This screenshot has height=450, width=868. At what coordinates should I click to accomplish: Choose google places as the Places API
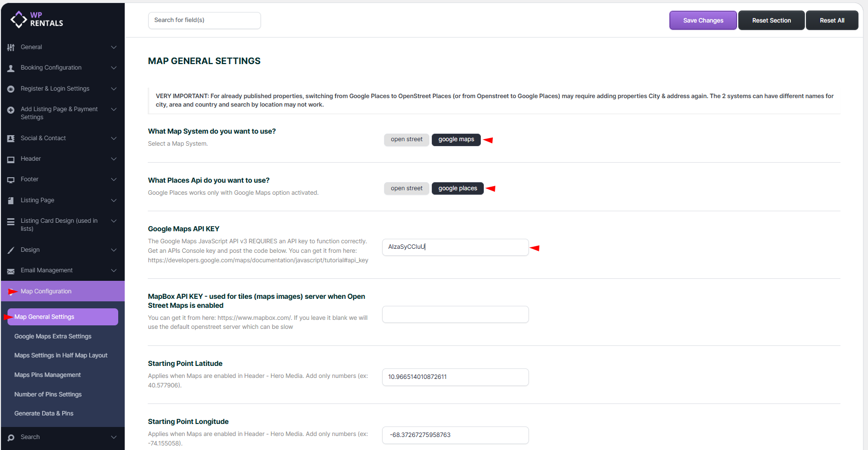[457, 189]
